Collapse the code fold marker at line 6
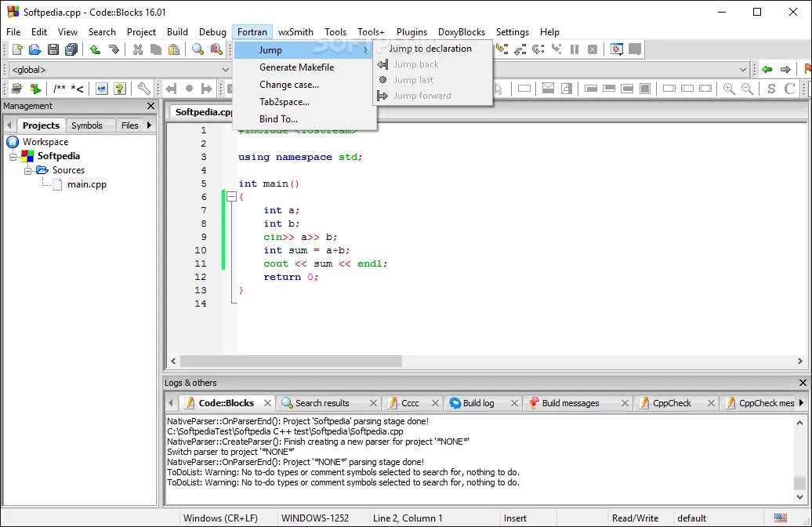 231,196
